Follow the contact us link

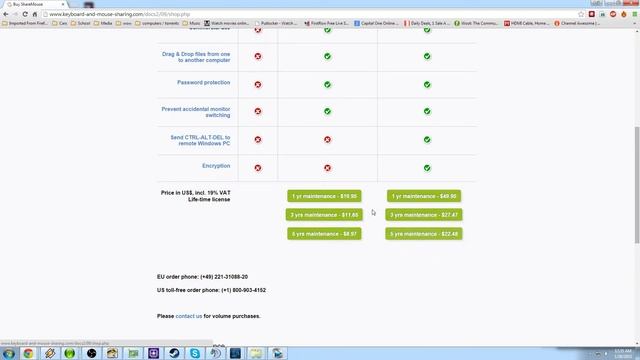pos(189,316)
